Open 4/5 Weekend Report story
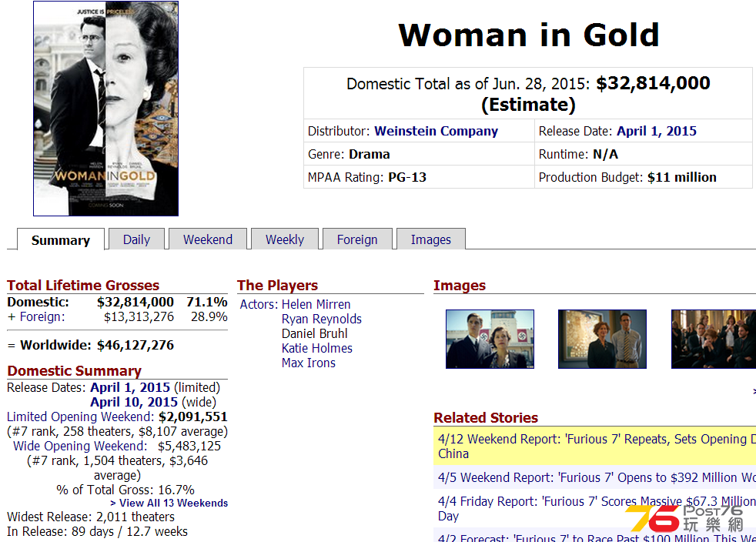This screenshot has width=756, height=542. coord(597,477)
